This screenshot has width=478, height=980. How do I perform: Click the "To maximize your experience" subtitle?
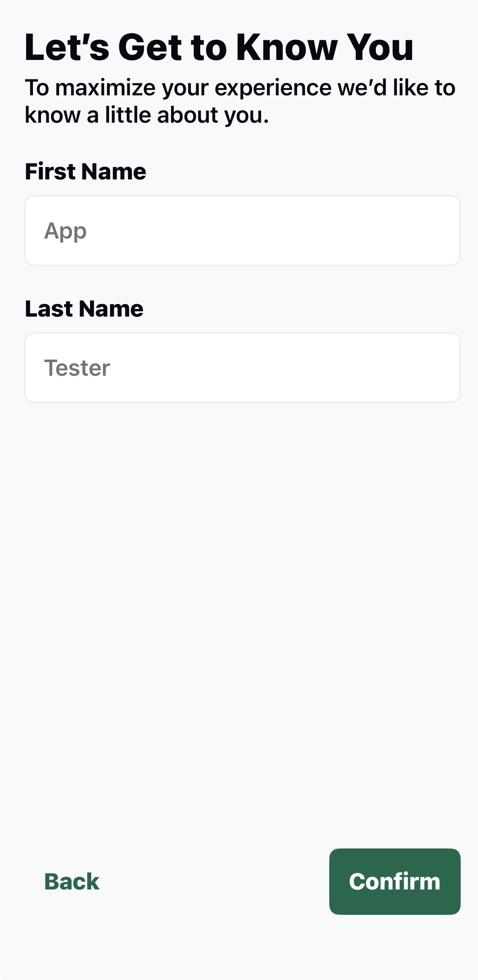[240, 101]
